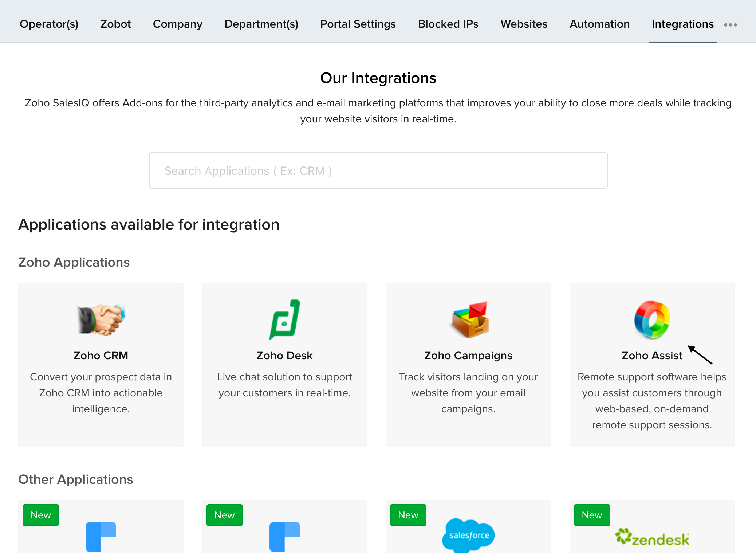Go to the Automation tab

tap(600, 24)
